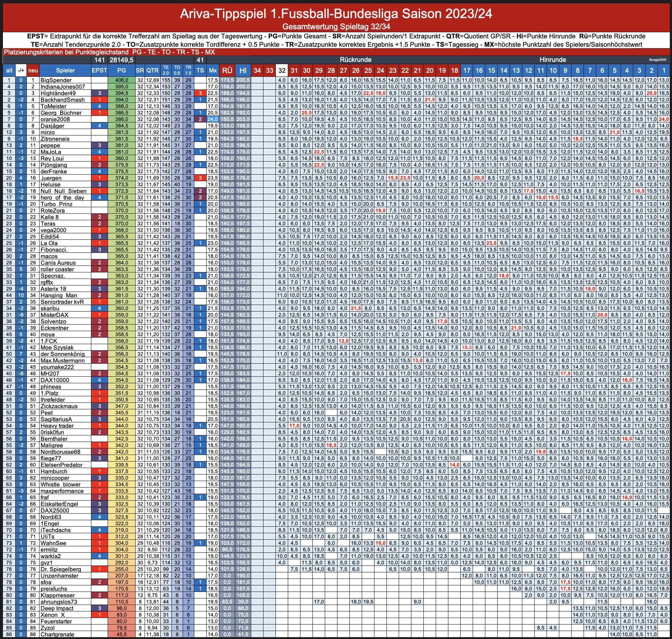The height and width of the screenshot is (639, 672).
Task: Select player name 'iTechdachs'
Action: point(55,530)
